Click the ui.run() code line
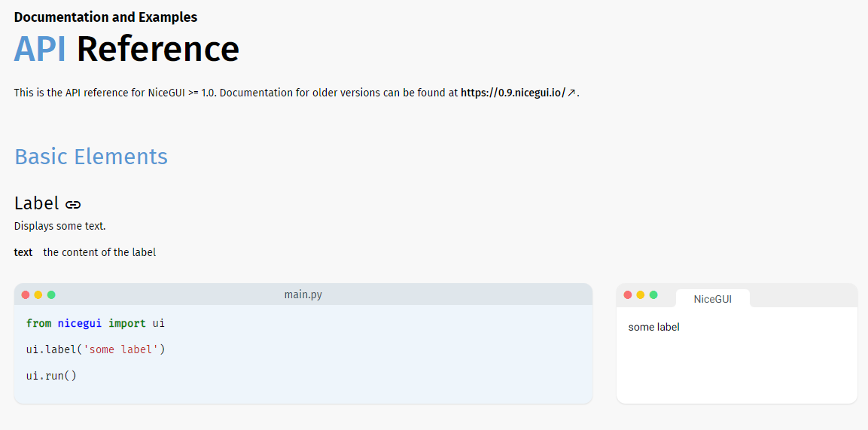Image resolution: width=868 pixels, height=430 pixels. [x=51, y=376]
